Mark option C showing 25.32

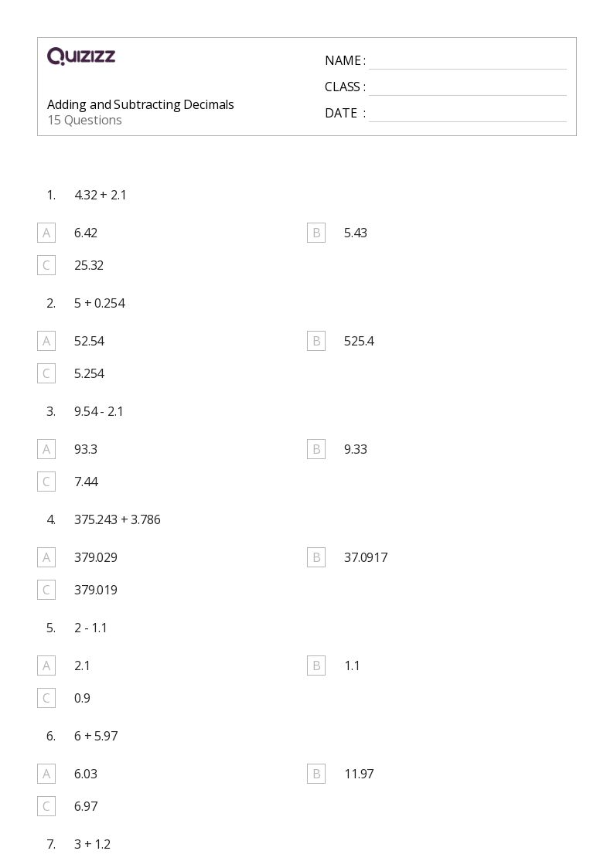(46, 265)
